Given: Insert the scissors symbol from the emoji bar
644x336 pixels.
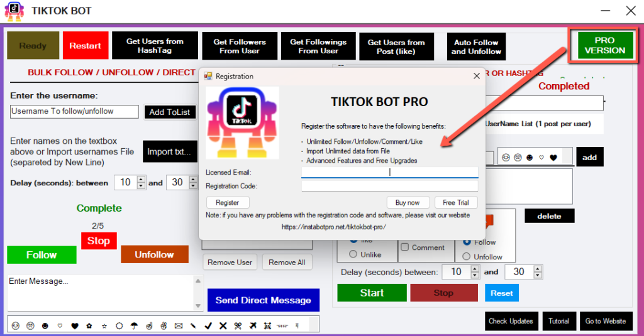Looking at the screenshot, I should 237,326.
